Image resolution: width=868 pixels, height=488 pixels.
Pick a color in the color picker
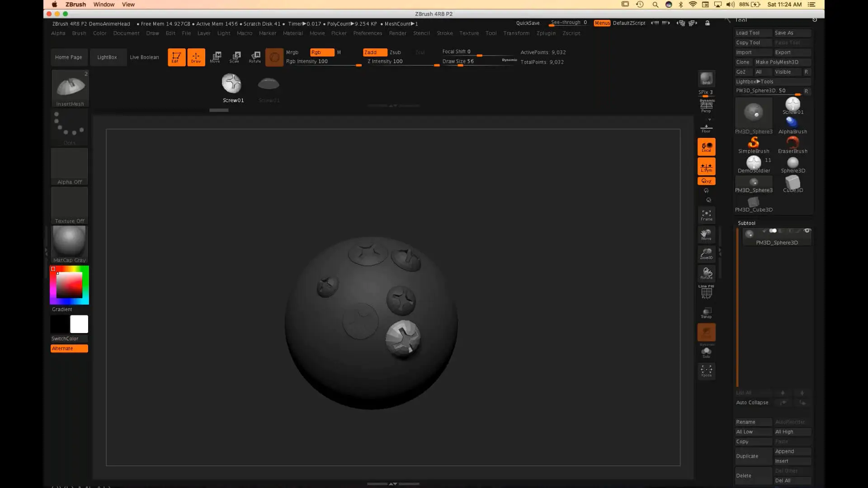pyautogui.click(x=69, y=285)
